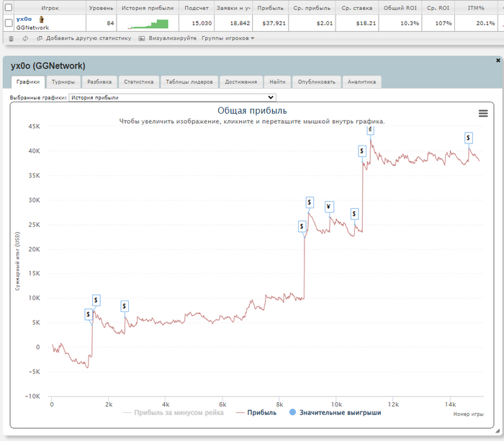Toggle the select-all header checkbox
Viewport: 504px width, 441px height.
click(x=9, y=6)
